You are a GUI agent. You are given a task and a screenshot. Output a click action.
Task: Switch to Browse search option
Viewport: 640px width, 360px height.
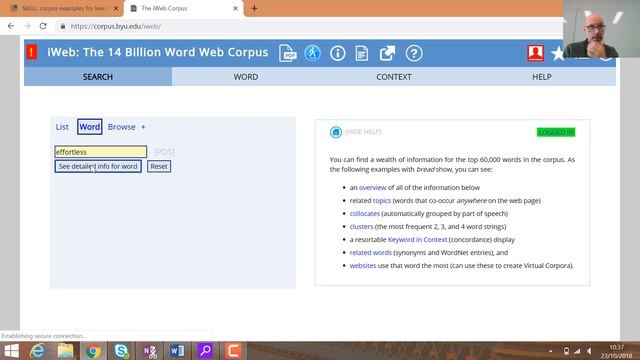click(121, 127)
